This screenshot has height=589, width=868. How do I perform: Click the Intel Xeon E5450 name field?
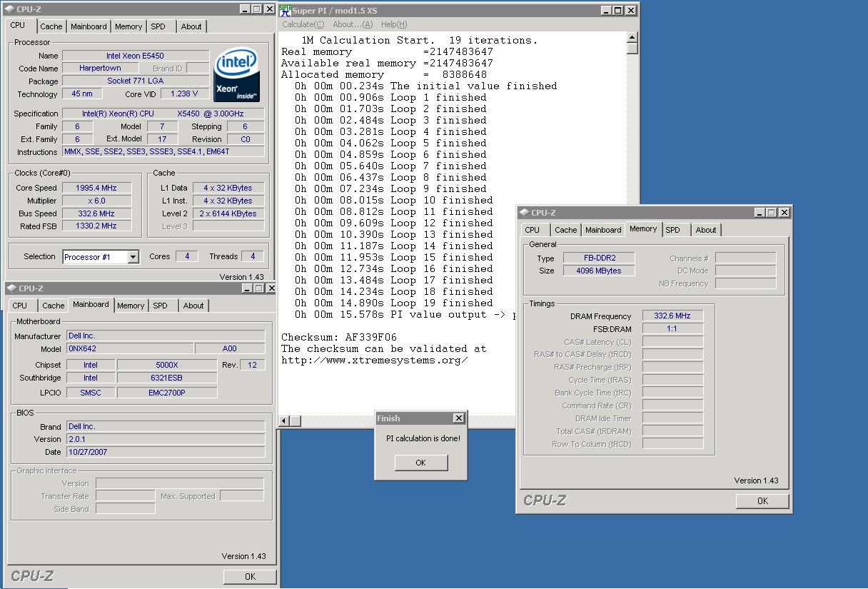136,56
